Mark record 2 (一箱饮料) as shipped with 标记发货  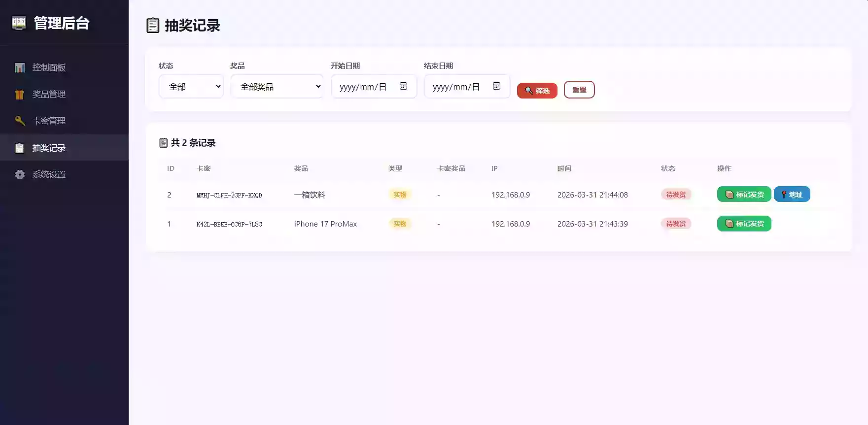click(744, 195)
